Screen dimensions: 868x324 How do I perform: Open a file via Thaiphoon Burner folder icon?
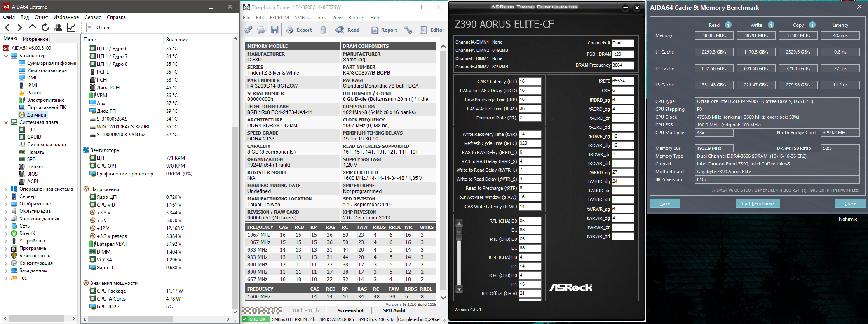click(261, 30)
